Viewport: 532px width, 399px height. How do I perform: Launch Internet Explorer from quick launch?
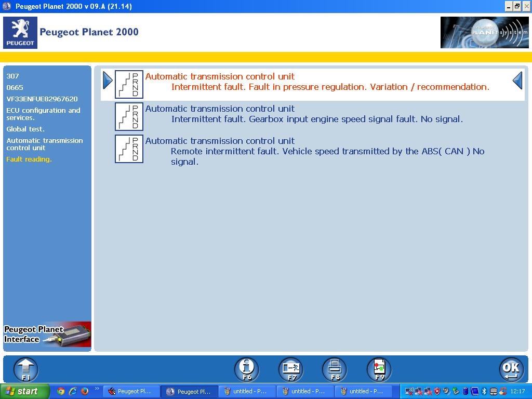[73, 391]
